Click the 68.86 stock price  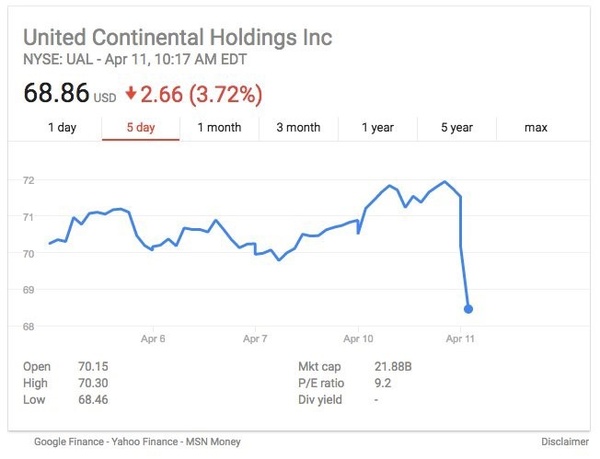tap(56, 95)
